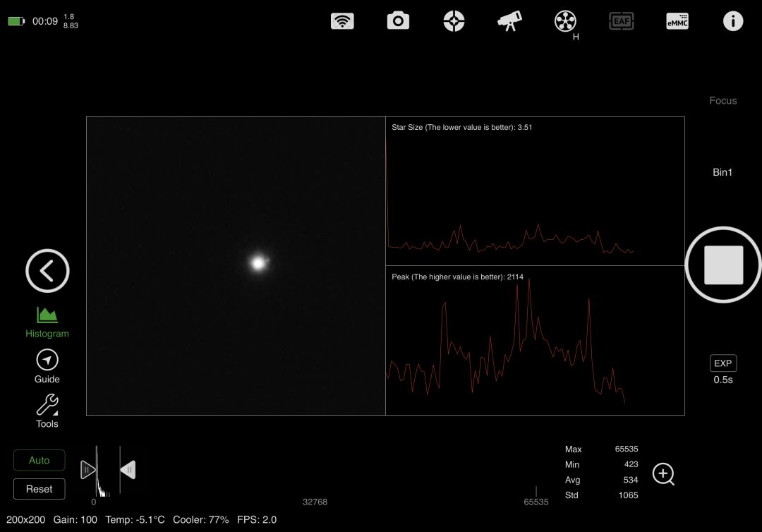The width and height of the screenshot is (762, 532).
Task: Open the main camera settings icon
Action: tap(398, 21)
